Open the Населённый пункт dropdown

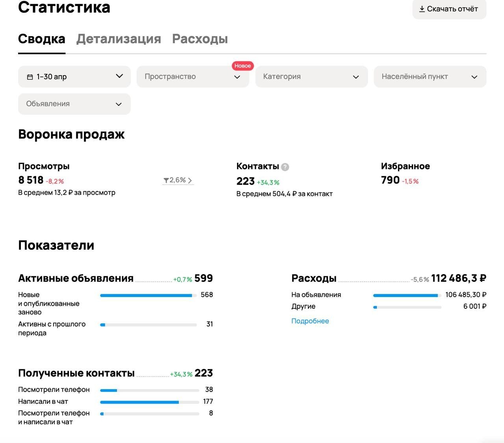tap(430, 76)
